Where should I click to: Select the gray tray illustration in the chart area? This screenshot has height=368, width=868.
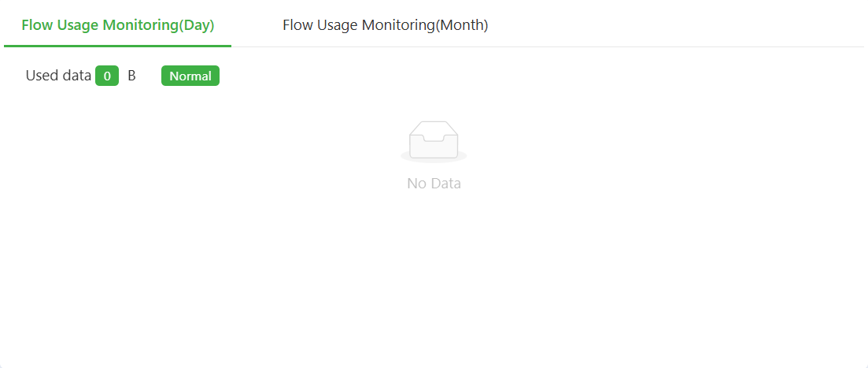click(434, 139)
